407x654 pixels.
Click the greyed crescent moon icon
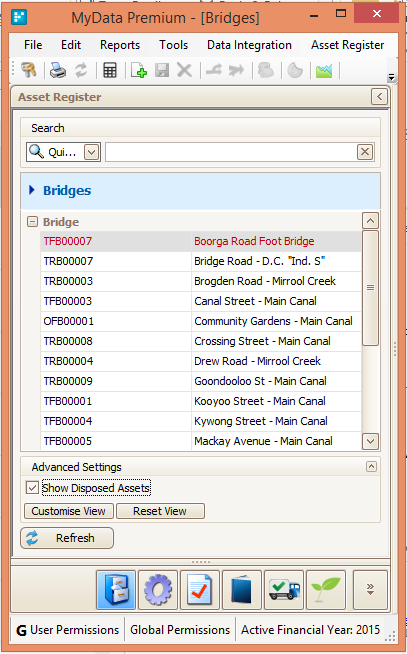pyautogui.click(x=295, y=70)
